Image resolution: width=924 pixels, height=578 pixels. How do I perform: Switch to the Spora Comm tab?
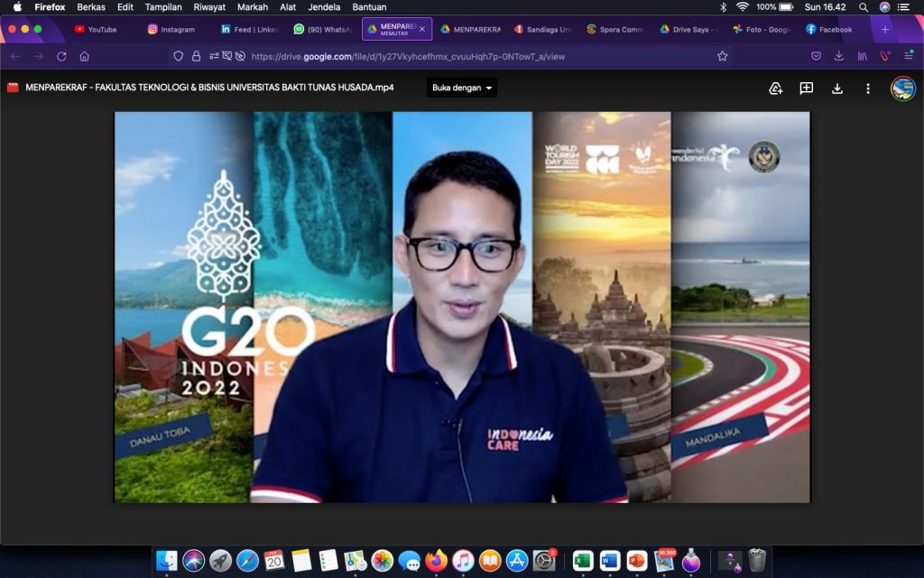[x=614, y=30]
